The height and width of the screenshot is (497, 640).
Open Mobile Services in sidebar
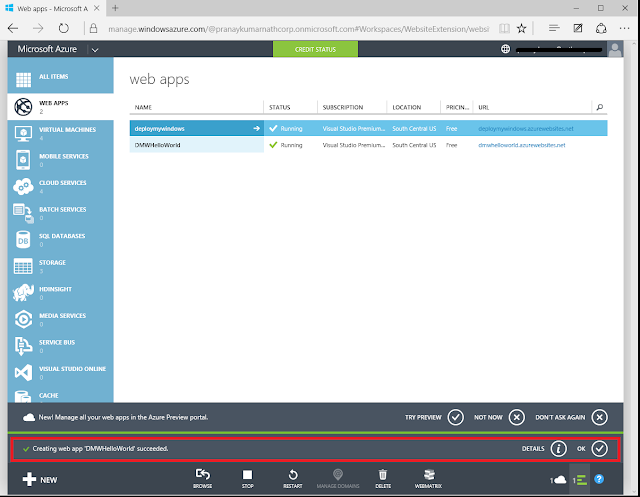[x=60, y=160]
